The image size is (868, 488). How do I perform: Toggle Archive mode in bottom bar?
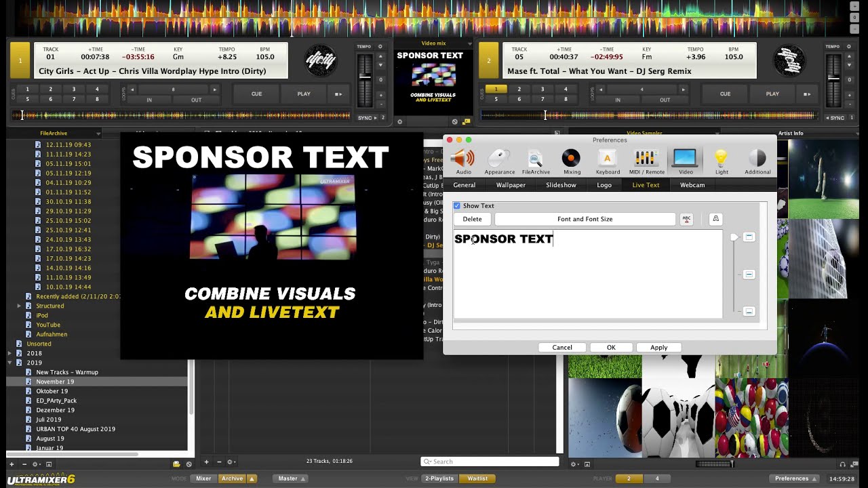click(x=232, y=479)
